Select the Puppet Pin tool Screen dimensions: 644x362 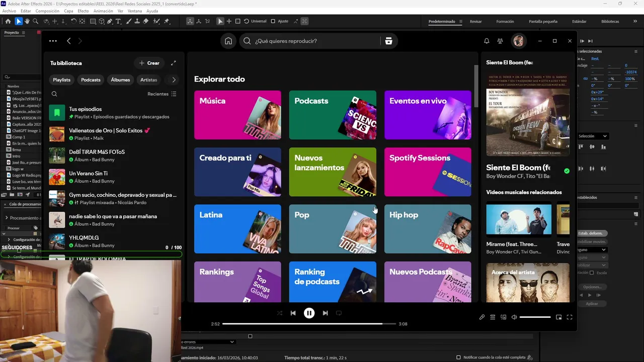pyautogui.click(x=167, y=21)
